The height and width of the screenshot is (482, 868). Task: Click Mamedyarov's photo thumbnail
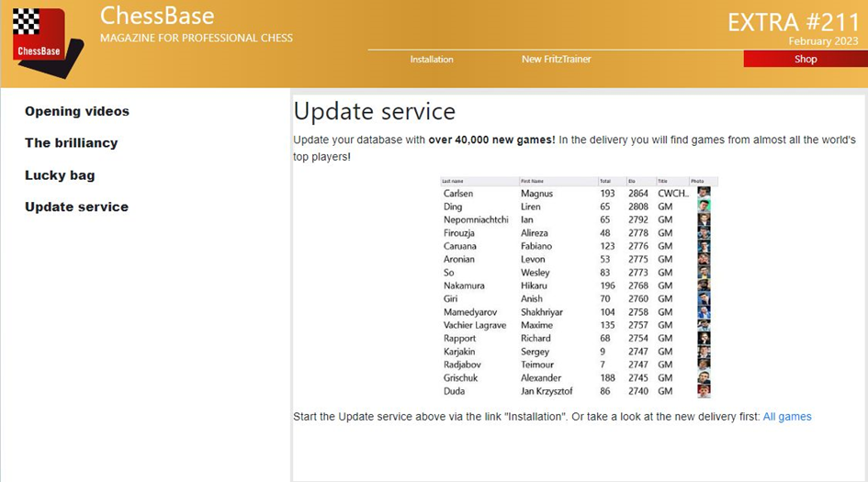tap(704, 312)
